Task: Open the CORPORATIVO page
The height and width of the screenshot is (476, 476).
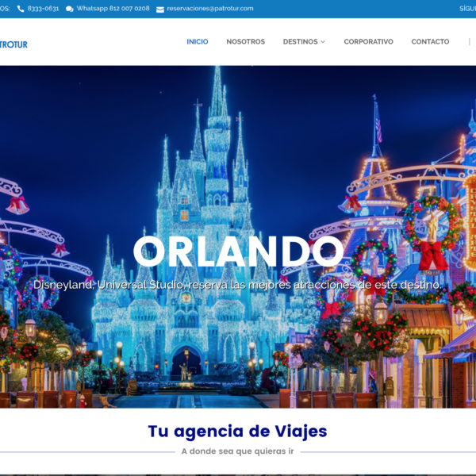Action: 369,41
